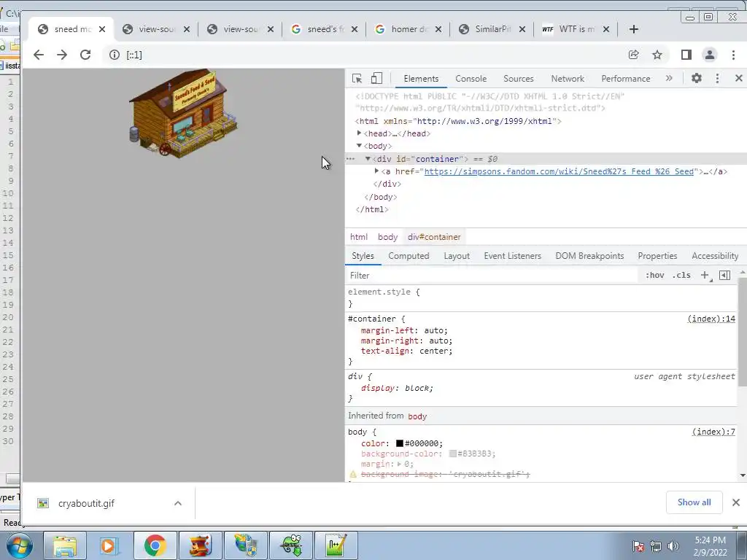Open the (index):7 source link
The image size is (747, 560).
point(713,432)
